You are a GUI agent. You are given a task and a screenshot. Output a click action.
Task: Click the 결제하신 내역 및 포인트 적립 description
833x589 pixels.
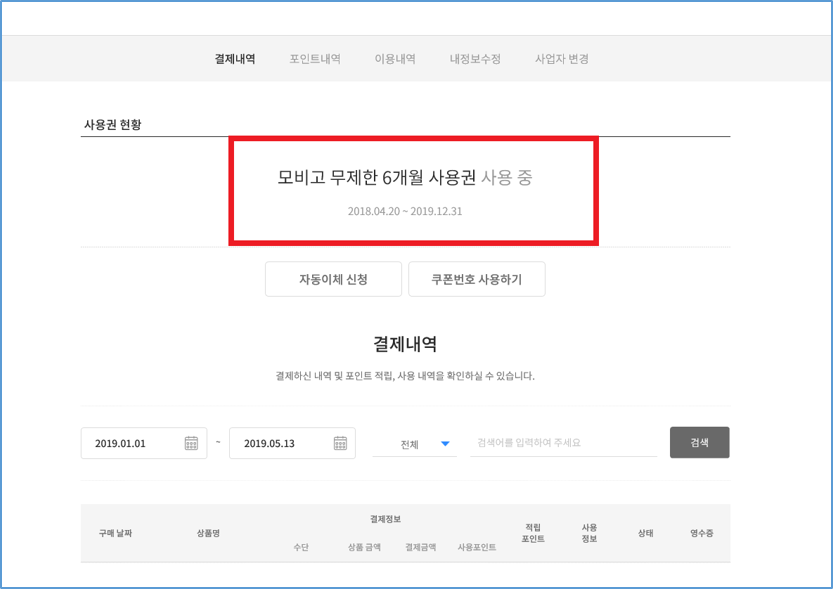click(x=405, y=376)
